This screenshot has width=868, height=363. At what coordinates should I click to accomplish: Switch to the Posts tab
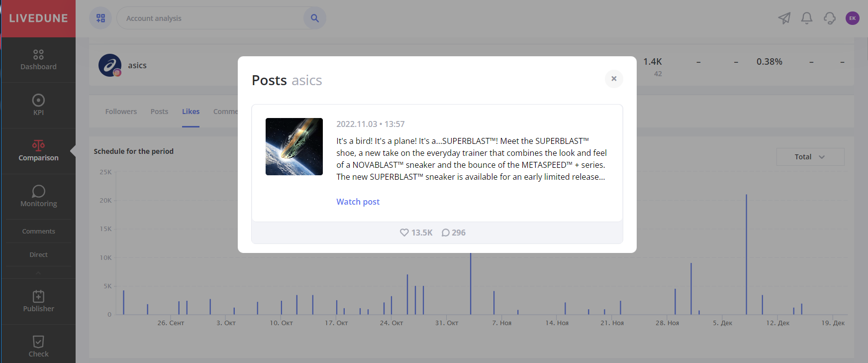click(x=159, y=112)
